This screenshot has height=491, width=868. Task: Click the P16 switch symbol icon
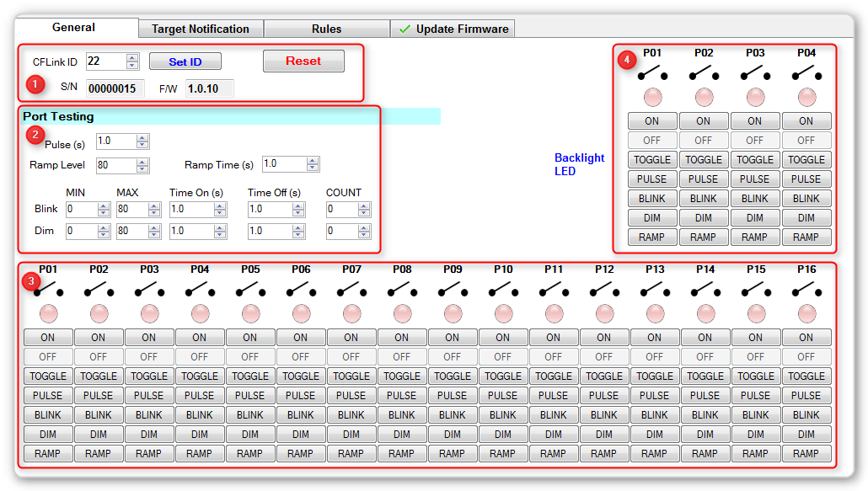point(806,290)
